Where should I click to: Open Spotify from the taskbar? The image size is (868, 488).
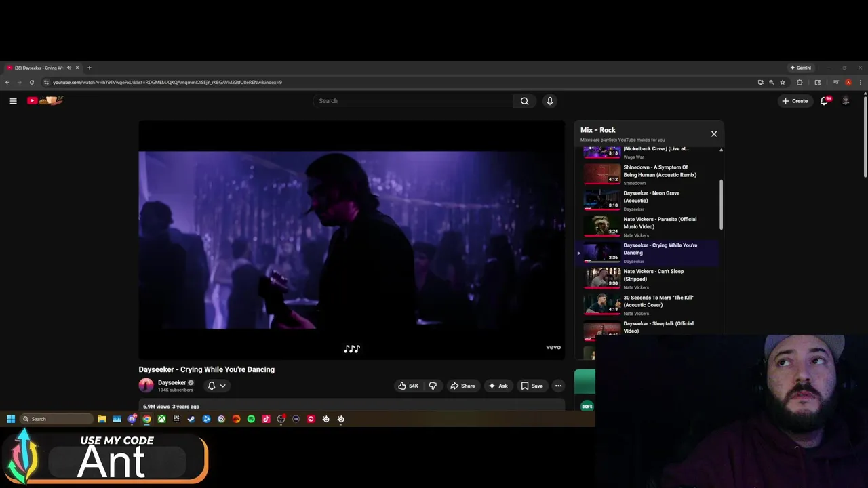point(251,419)
